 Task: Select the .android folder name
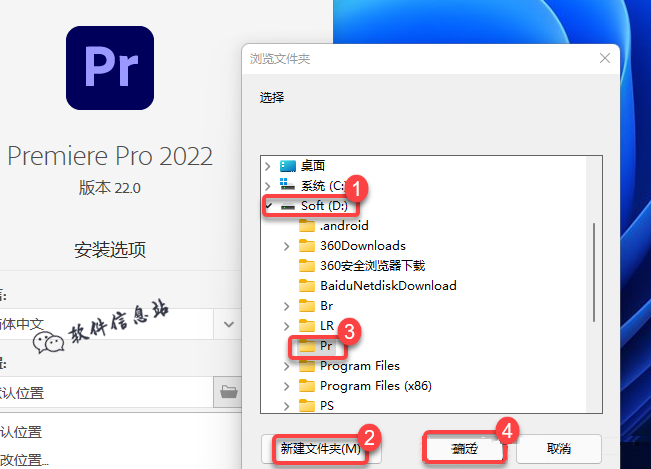click(344, 226)
